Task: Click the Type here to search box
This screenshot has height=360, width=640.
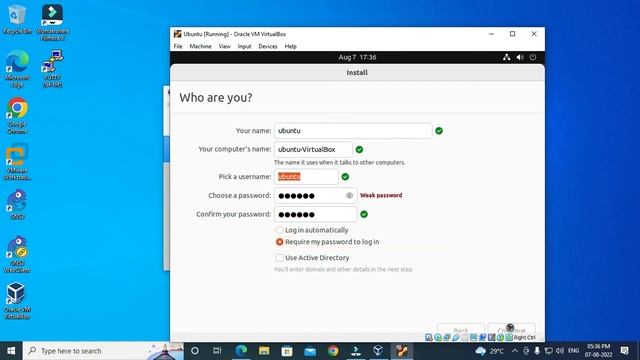Action: pos(103,351)
